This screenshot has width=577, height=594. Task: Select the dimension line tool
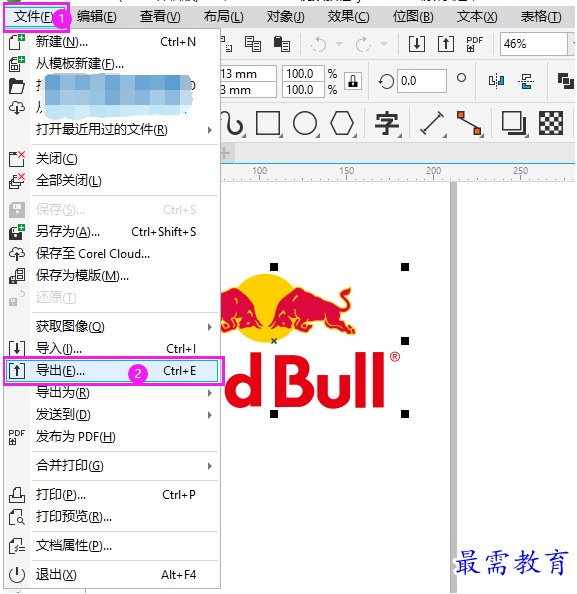point(433,123)
